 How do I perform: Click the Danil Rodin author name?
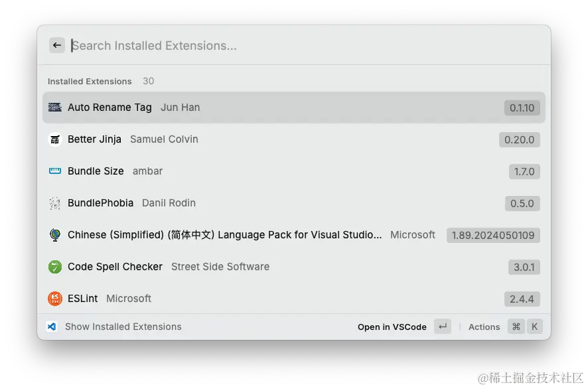tap(169, 203)
